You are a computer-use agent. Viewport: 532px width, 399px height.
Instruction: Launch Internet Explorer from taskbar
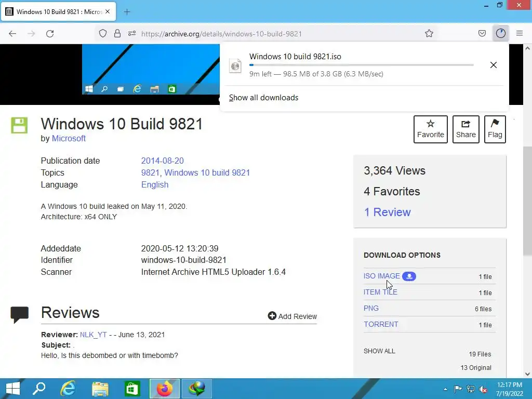point(68,389)
